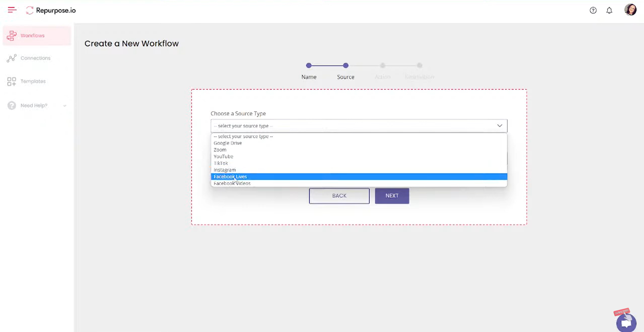Choose YouTube from the source list

coord(223,156)
